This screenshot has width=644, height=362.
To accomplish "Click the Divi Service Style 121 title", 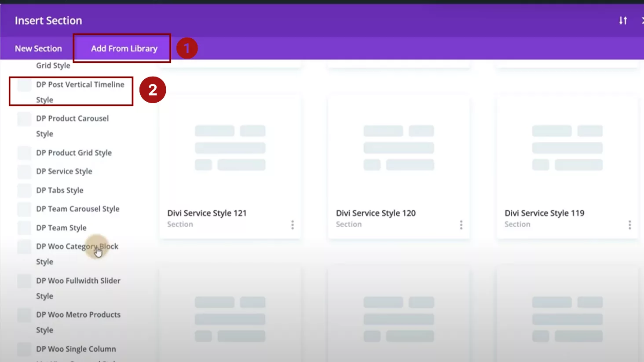I will [x=207, y=213].
